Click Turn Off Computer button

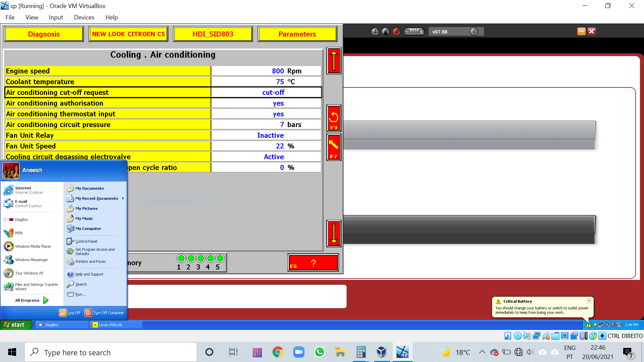tap(104, 313)
